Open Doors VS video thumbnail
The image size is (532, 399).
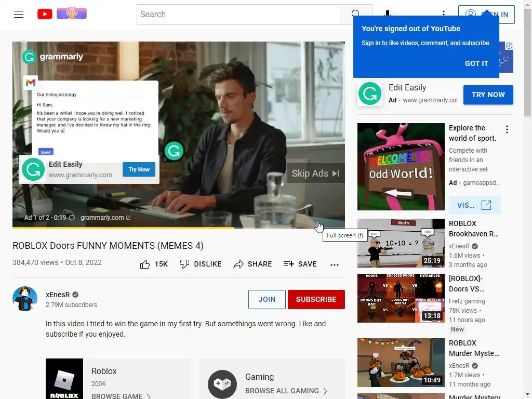coord(401,298)
